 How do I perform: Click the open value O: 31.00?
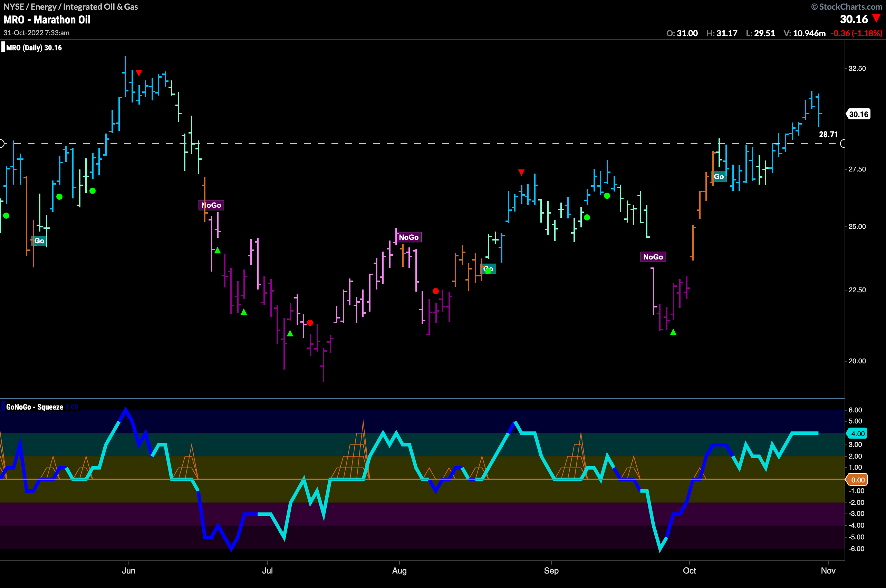(x=682, y=33)
